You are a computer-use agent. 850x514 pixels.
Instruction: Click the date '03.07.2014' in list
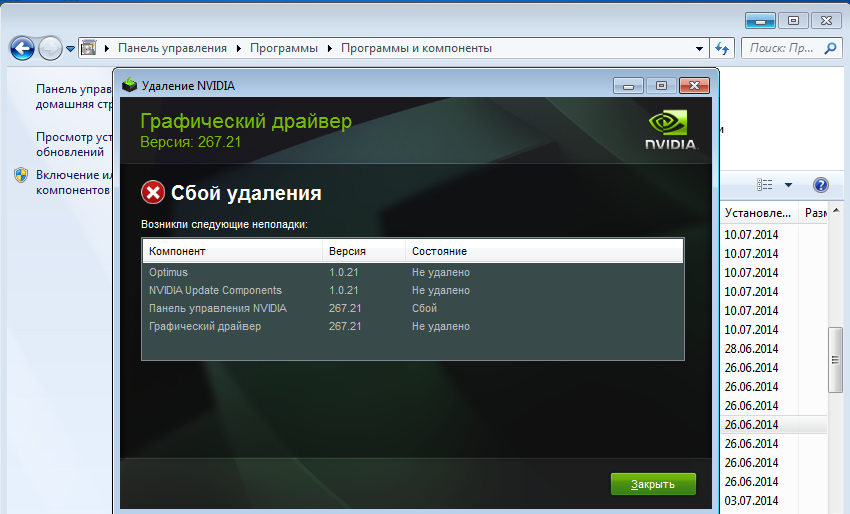751,500
